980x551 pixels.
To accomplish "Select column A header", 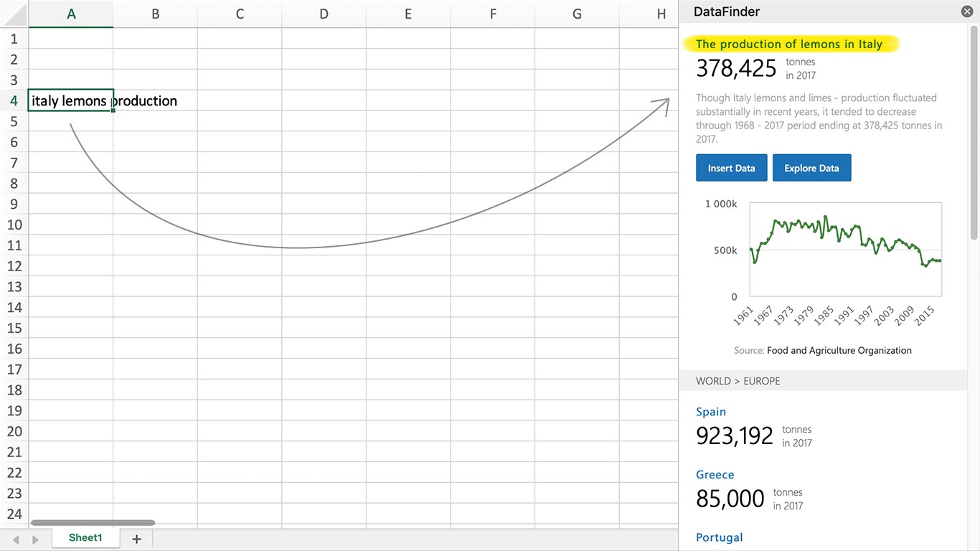I will coord(71,14).
